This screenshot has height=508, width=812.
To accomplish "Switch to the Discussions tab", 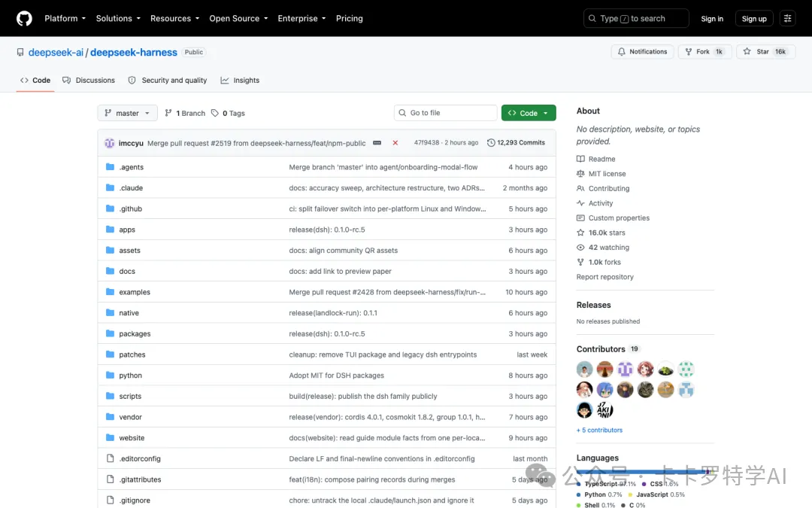I will 89,81.
